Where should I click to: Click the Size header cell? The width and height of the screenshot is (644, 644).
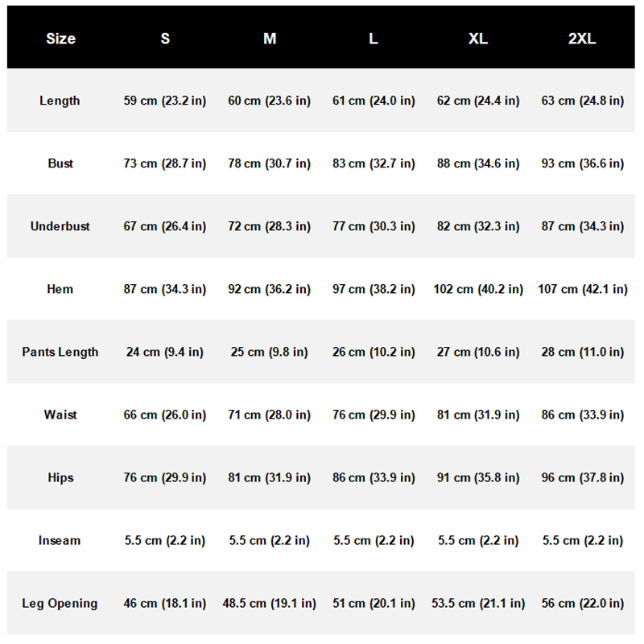tap(60, 38)
